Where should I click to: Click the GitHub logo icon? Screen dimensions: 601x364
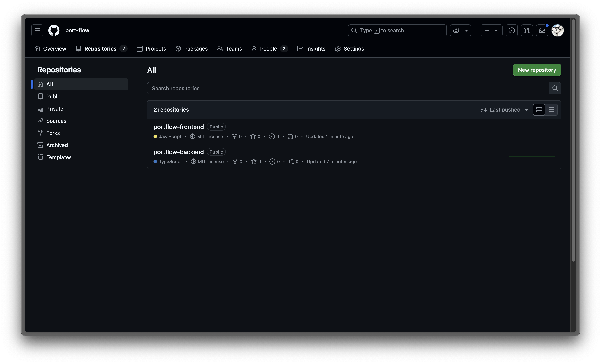click(54, 31)
